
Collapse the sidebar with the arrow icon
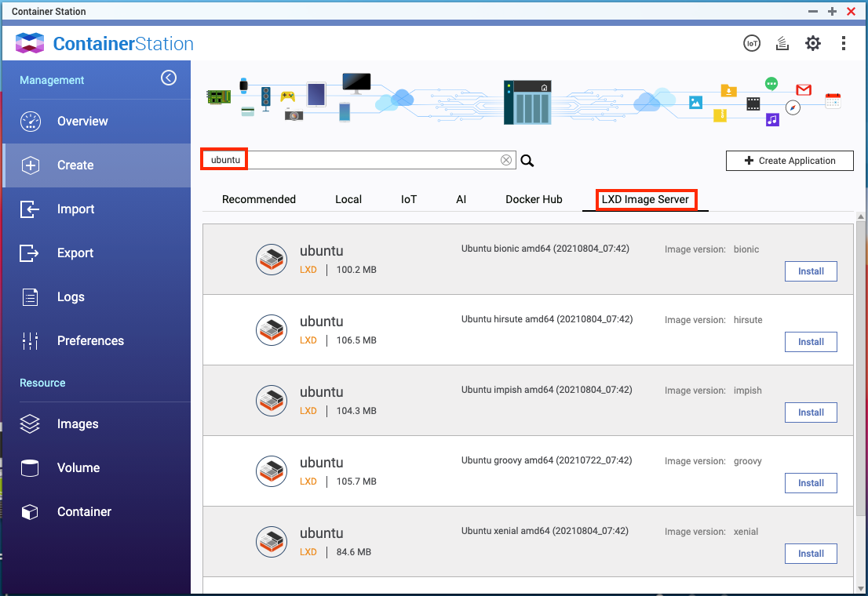click(x=169, y=78)
